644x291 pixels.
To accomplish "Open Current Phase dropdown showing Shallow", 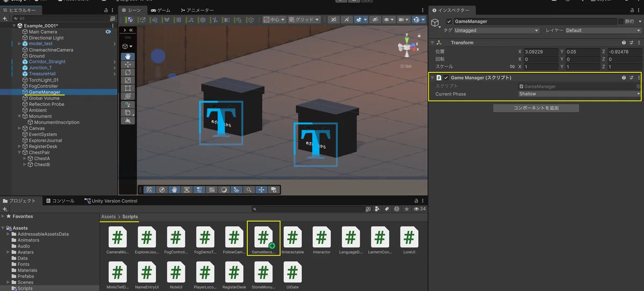I will click(x=580, y=94).
